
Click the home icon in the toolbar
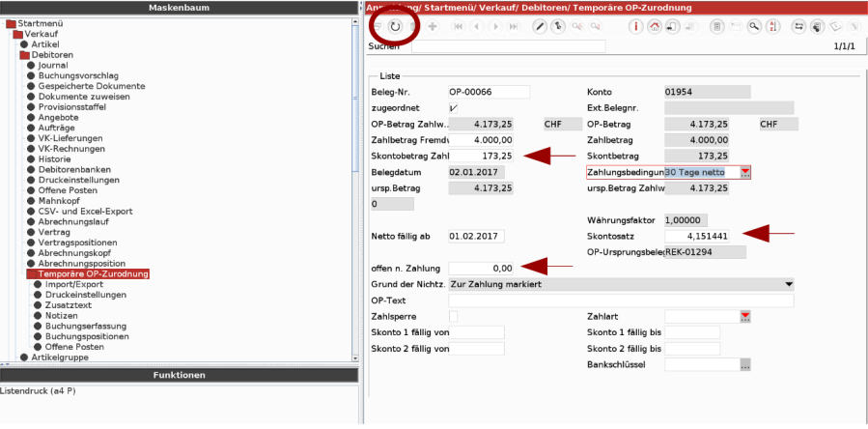click(656, 26)
